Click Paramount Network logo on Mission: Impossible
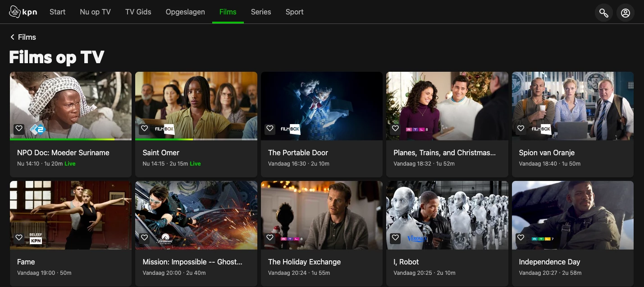 coord(164,239)
